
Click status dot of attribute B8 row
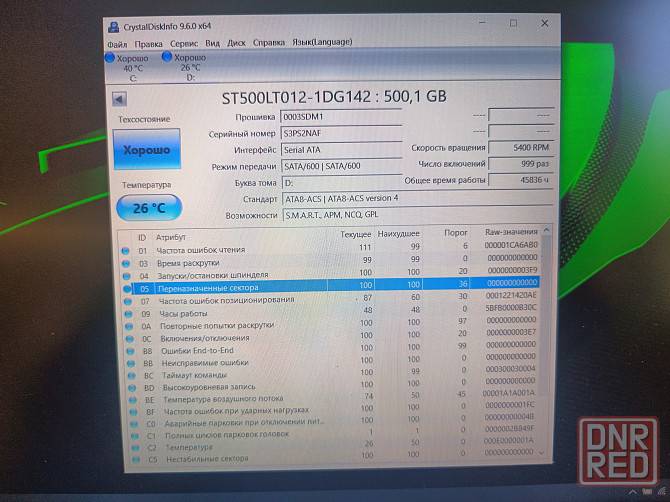[x=130, y=351]
